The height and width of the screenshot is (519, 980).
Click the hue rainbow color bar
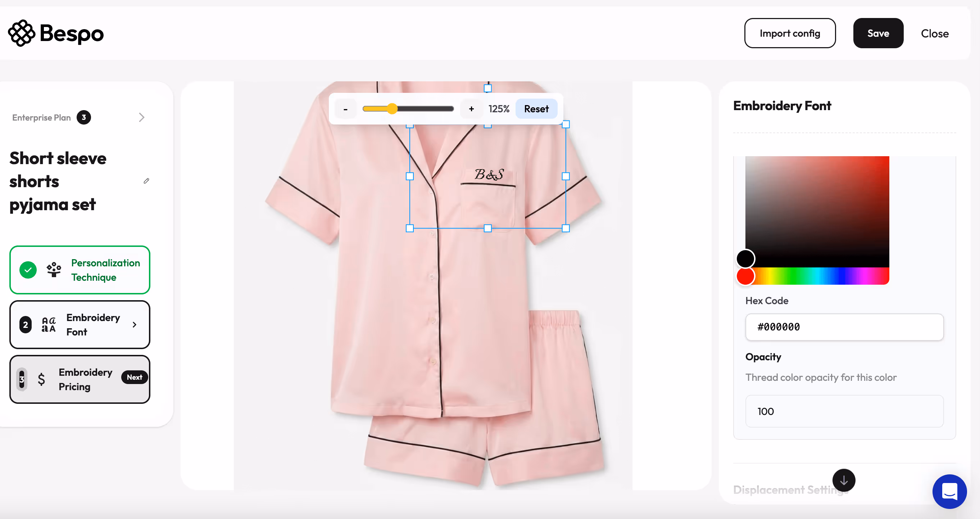817,276
